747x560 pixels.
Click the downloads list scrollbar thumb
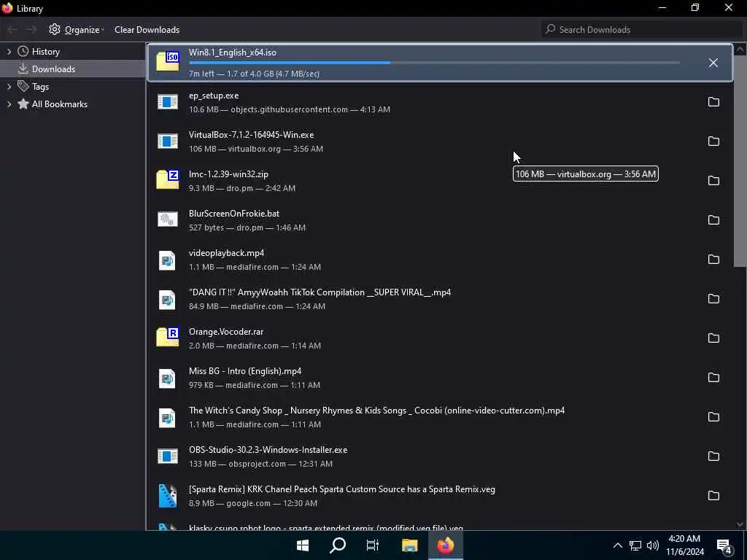[x=740, y=162]
